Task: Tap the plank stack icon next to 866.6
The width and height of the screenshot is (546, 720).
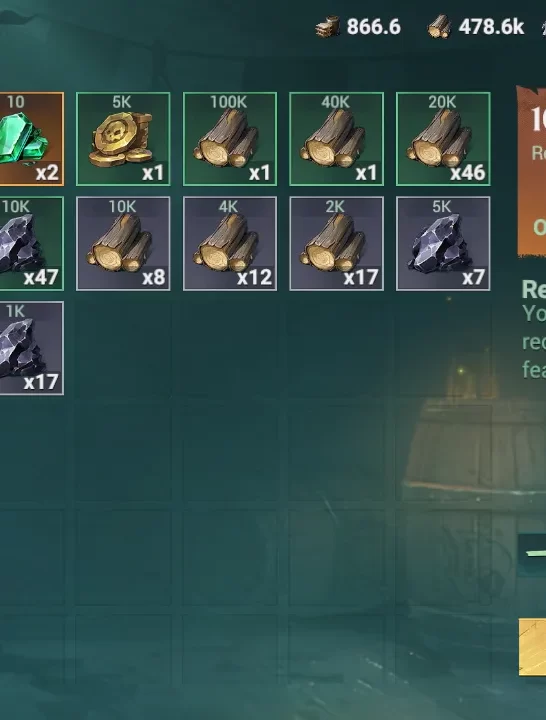Action: (328, 27)
